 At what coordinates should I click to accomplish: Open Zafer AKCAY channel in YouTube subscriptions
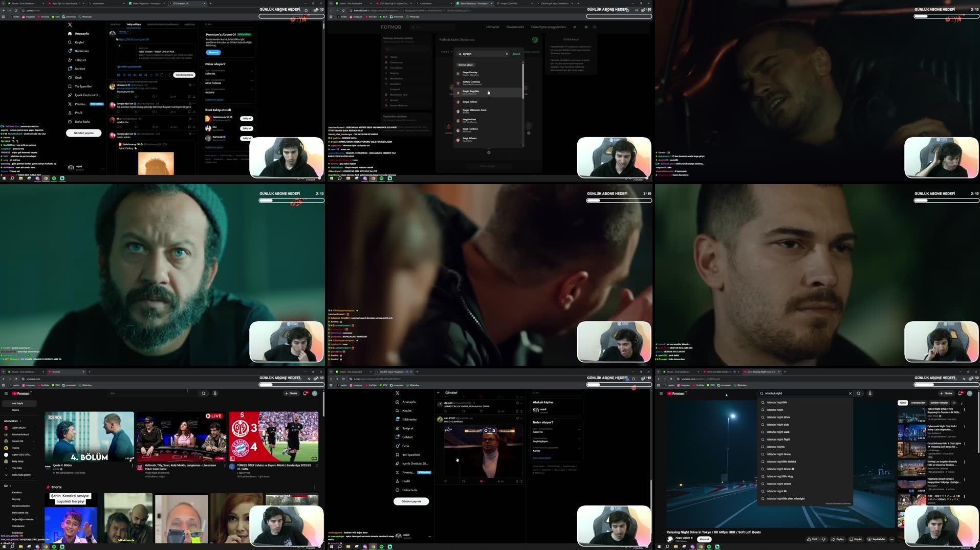click(x=18, y=428)
